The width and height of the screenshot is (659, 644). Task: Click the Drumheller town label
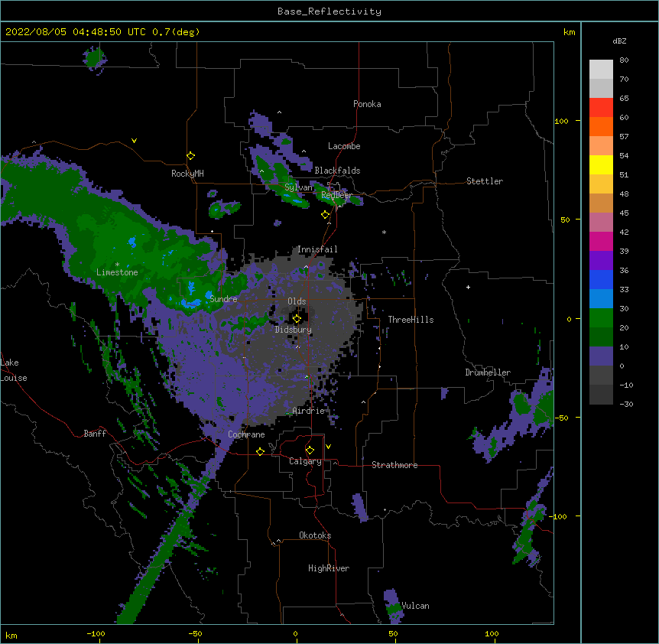coord(488,372)
